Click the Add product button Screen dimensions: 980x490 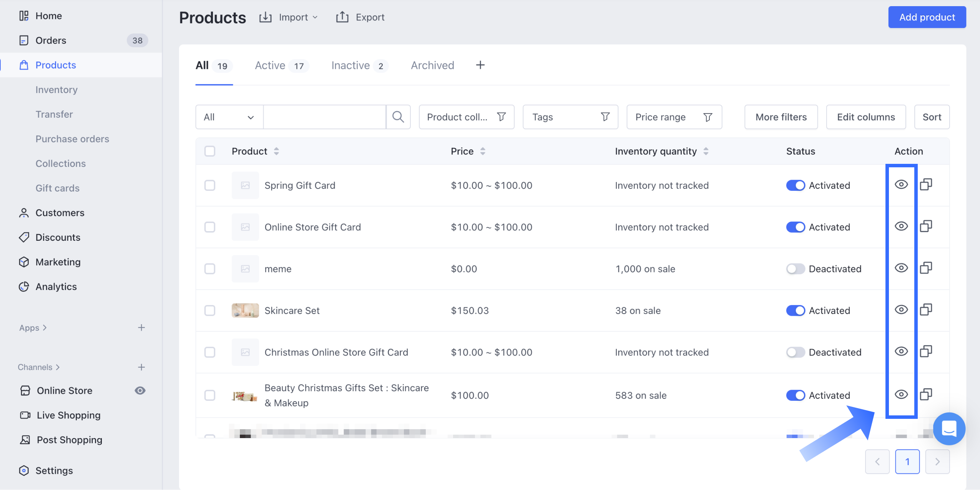(x=927, y=17)
